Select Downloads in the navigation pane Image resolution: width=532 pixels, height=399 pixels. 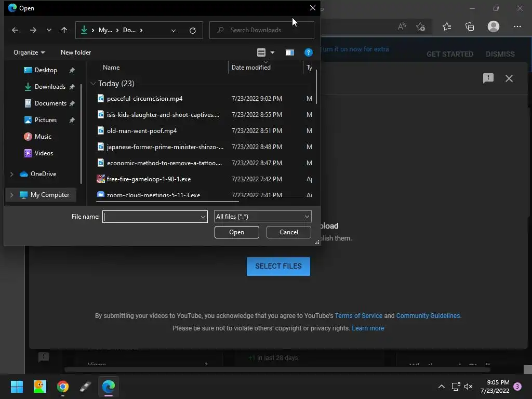click(50, 87)
